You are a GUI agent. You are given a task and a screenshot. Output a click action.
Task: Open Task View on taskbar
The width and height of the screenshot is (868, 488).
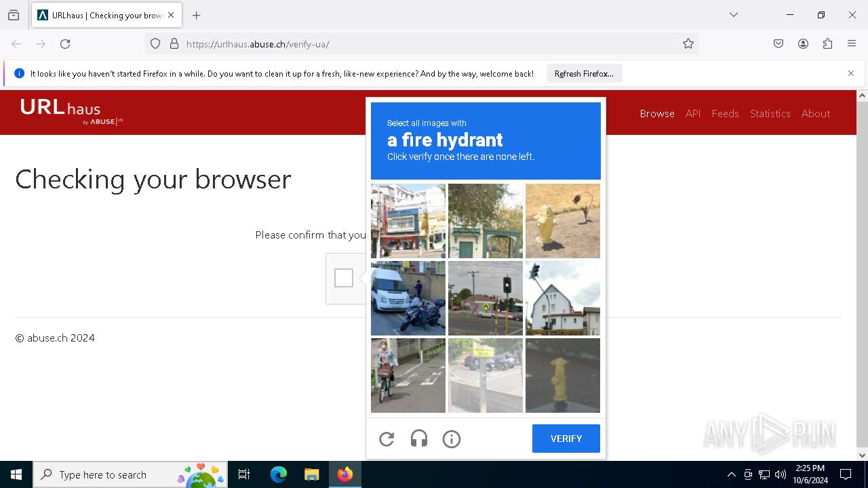(244, 474)
